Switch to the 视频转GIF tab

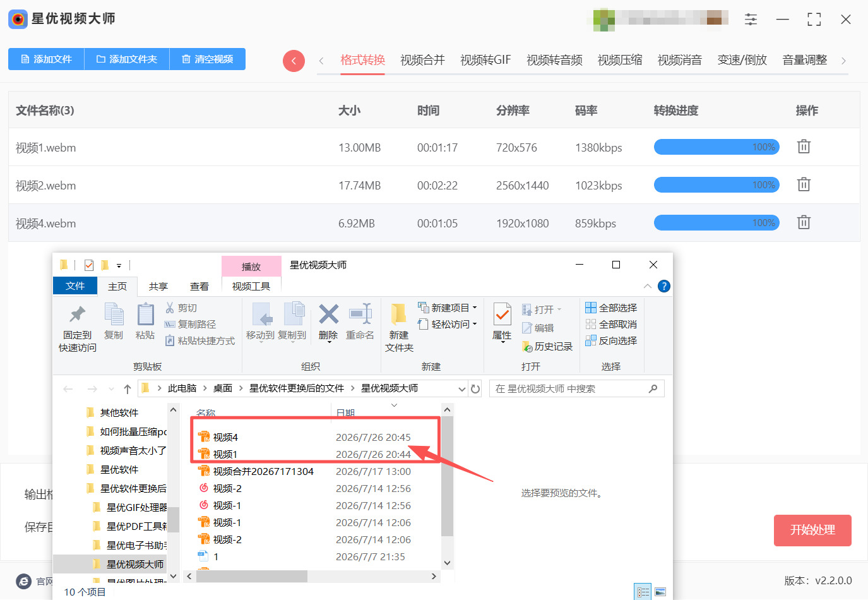485,60
